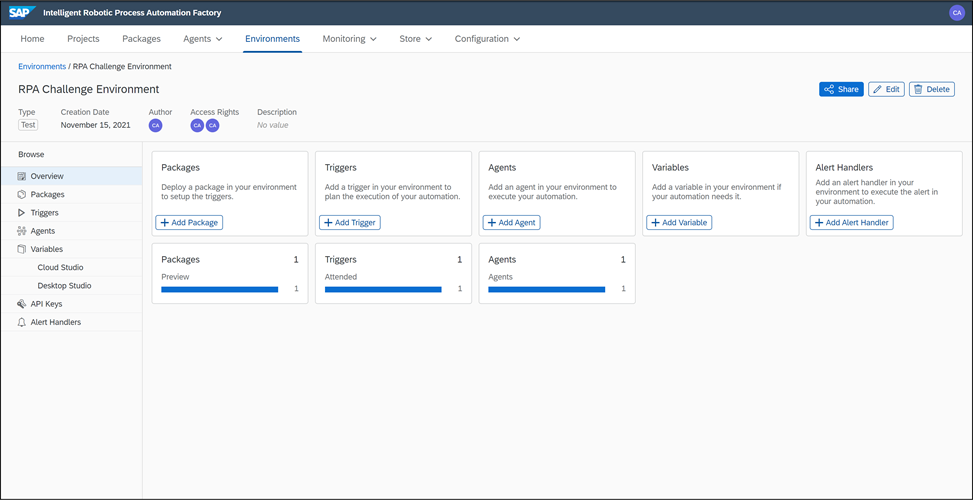973x500 pixels.
Task: Click the November 15, 2021 creation date
Action: (96, 125)
